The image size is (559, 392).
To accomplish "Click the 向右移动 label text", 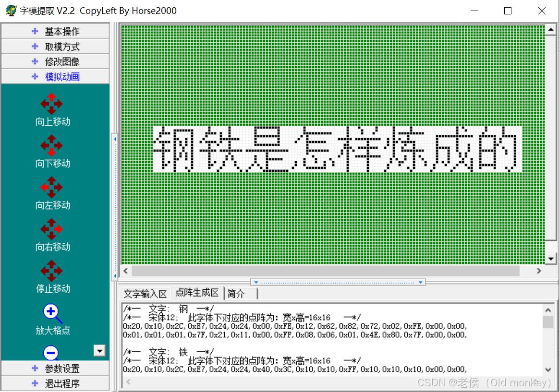I will tap(53, 247).
